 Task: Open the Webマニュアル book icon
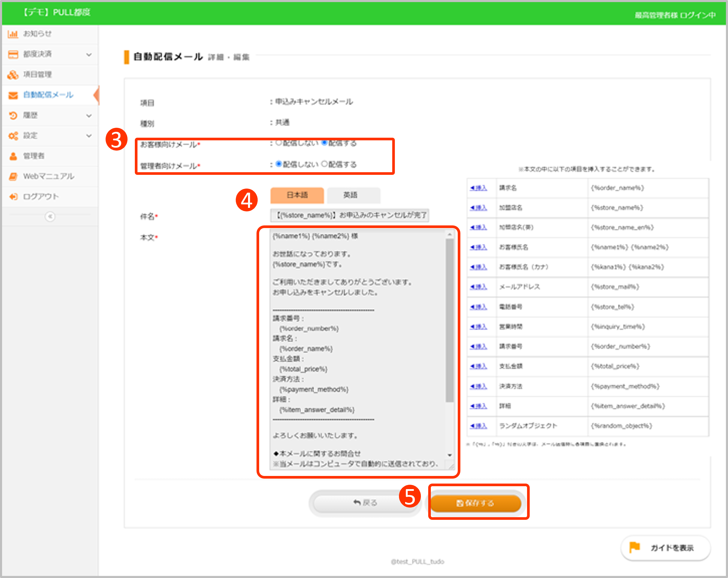tap(13, 176)
